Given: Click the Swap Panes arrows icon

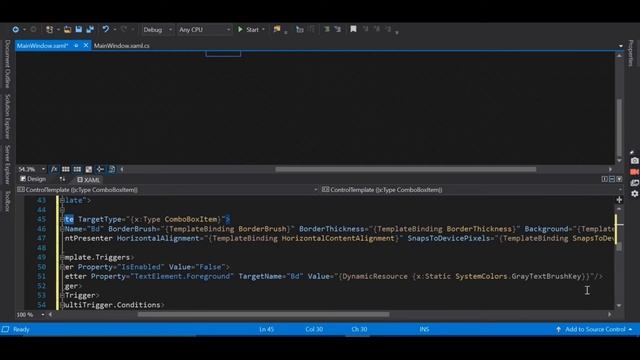Looking at the screenshot, I should [x=62, y=179].
